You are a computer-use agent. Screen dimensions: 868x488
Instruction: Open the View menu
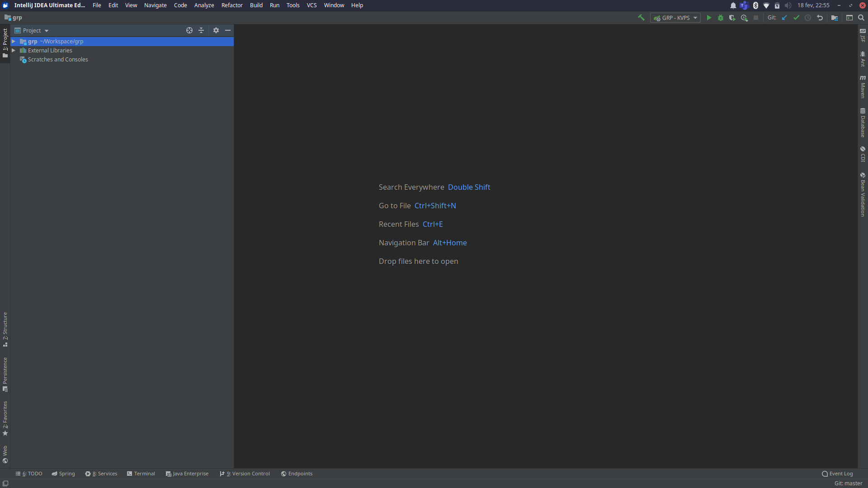[131, 5]
